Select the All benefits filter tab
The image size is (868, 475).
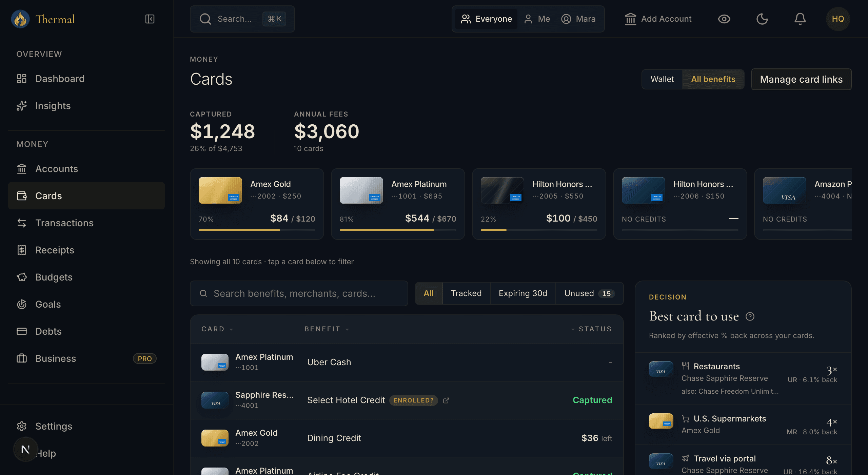tap(429, 293)
